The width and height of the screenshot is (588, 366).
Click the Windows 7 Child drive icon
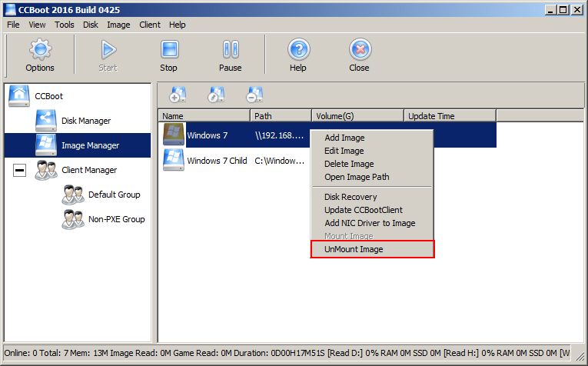174,160
